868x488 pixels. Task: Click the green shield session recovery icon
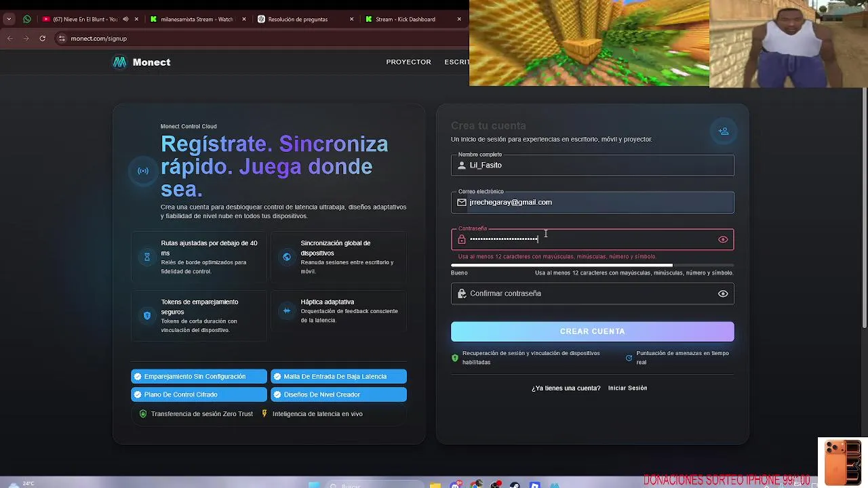point(455,358)
